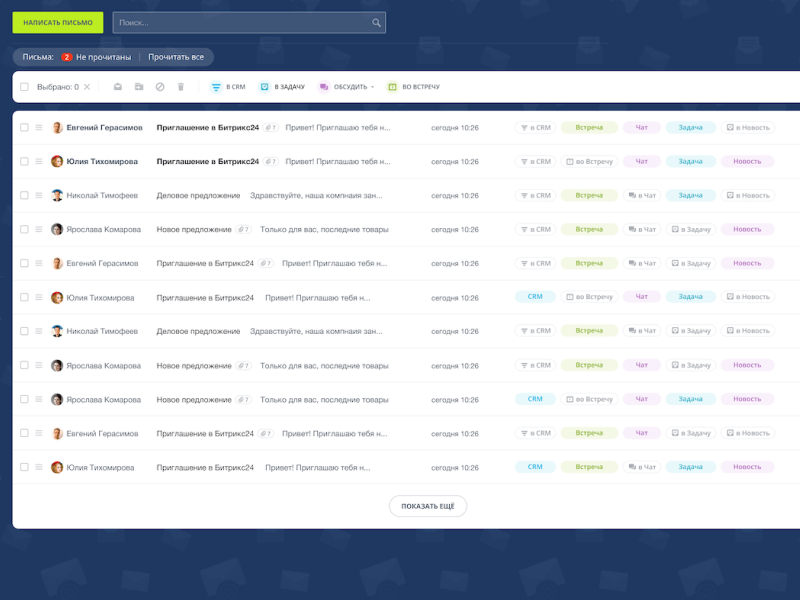Viewport: 800px width, 600px height.
Task: Check Николай Тимофеев row having highlighted Задача pill
Action: 24,195
